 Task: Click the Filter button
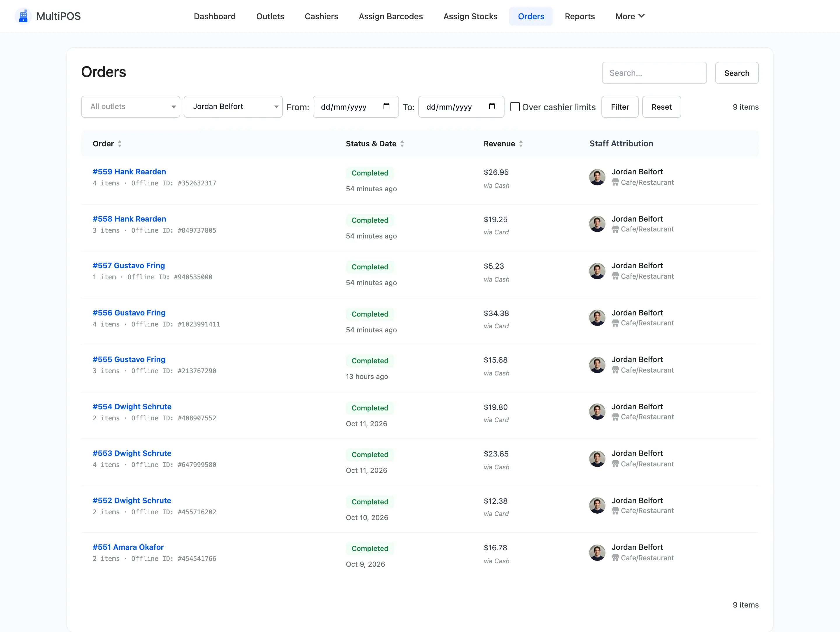coord(620,107)
